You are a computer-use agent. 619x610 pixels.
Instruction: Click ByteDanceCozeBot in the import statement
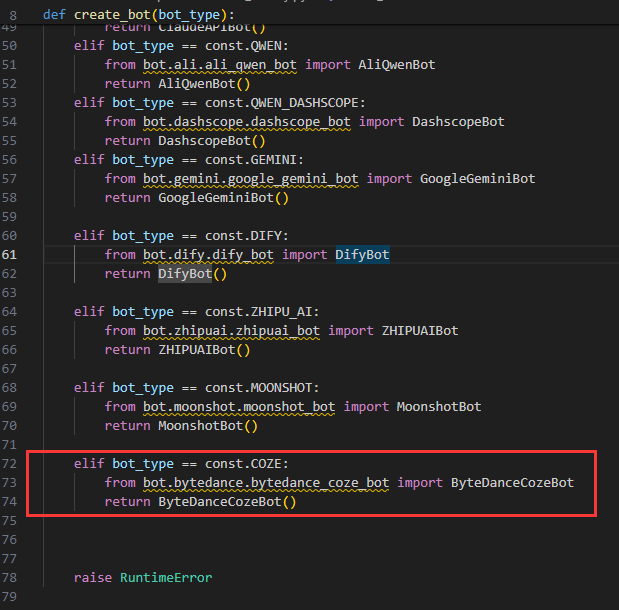point(512,482)
